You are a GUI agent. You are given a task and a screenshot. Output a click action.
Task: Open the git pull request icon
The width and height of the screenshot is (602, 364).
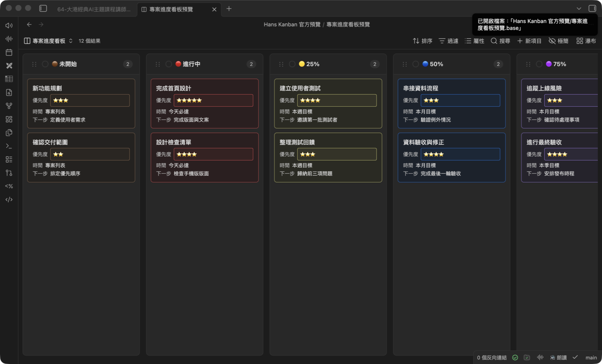click(9, 173)
